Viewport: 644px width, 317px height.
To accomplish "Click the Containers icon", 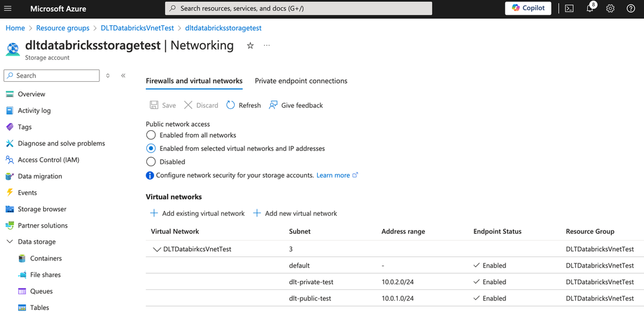I will point(22,258).
